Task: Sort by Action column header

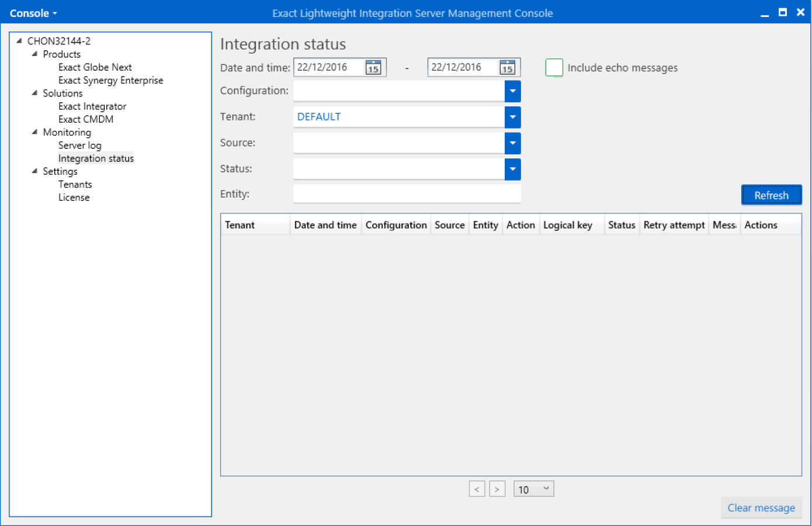Action: [520, 225]
